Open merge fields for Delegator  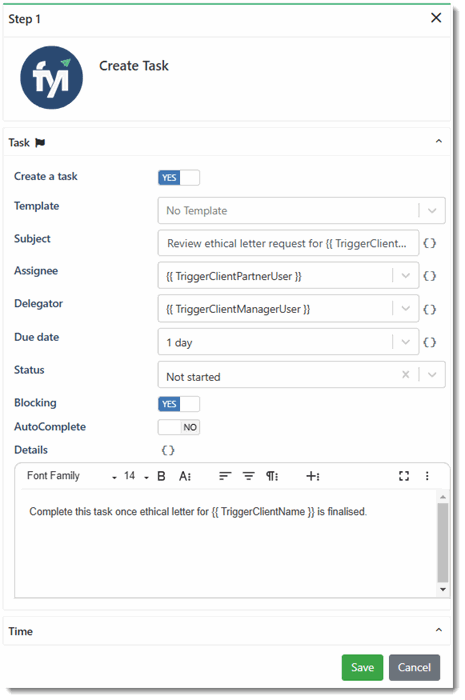(429, 309)
